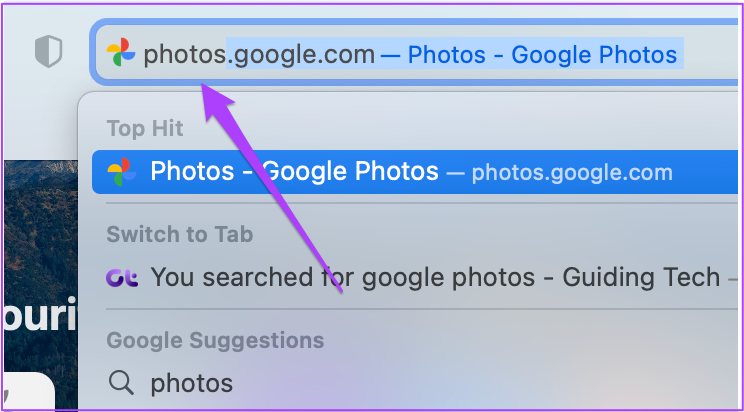Place cursor in photos.google.com address text
This screenshot has width=744, height=412.
tap(259, 55)
